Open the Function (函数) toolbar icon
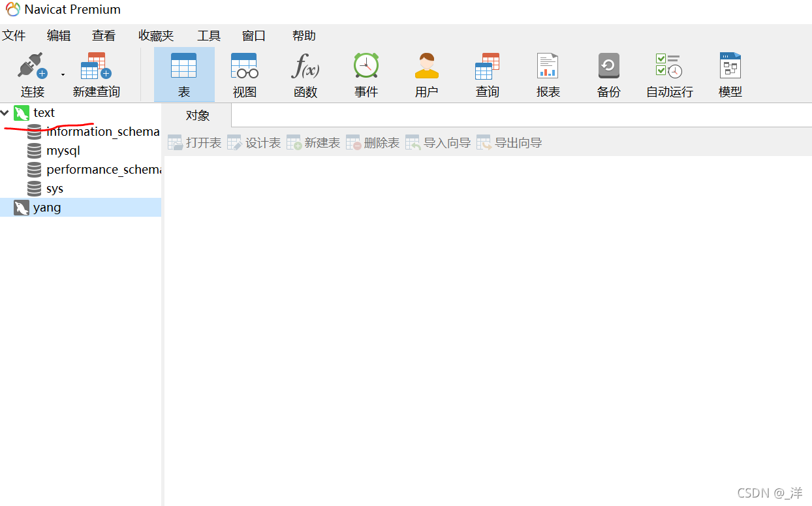 pos(305,66)
